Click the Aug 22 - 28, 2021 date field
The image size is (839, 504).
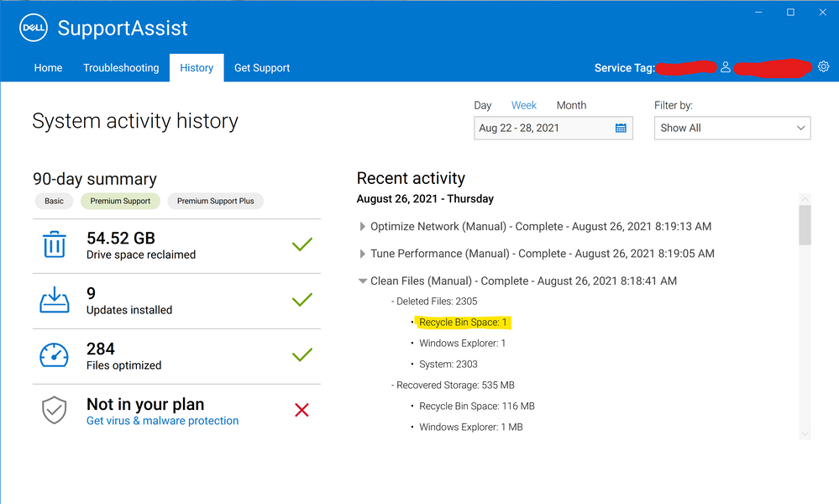point(553,128)
